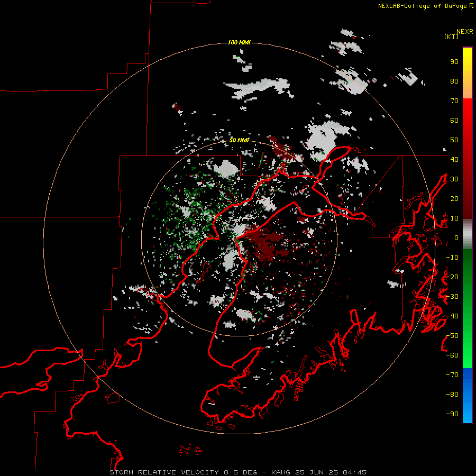Click the 100 NMI range ring label
Viewport: 476px width, 476px height.
click(x=239, y=42)
